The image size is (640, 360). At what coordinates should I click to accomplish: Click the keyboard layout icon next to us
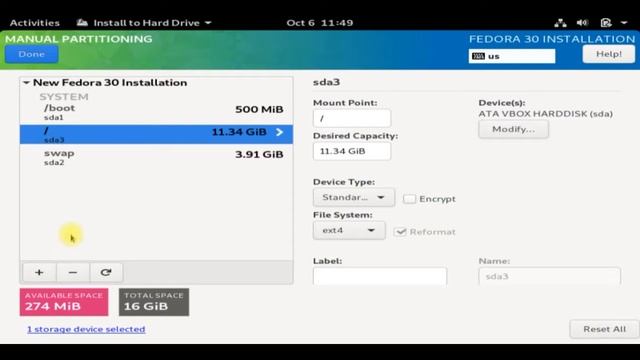click(x=478, y=56)
